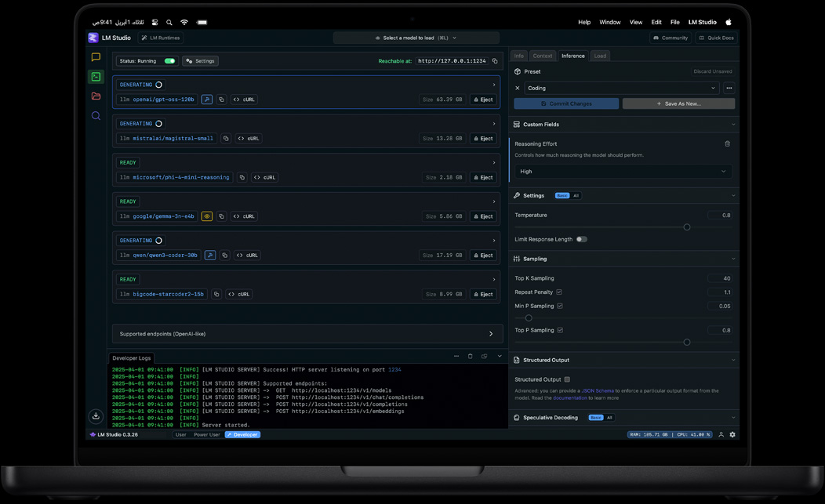Select the Developer terminal icon in the sidebar
825x504 pixels.
[x=96, y=76]
